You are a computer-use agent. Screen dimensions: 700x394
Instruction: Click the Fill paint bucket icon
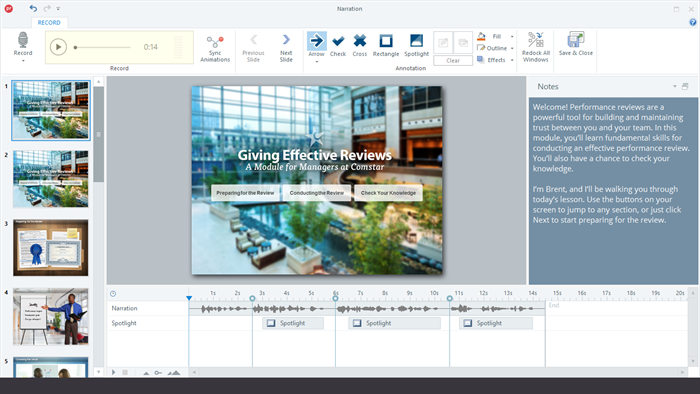(x=481, y=36)
